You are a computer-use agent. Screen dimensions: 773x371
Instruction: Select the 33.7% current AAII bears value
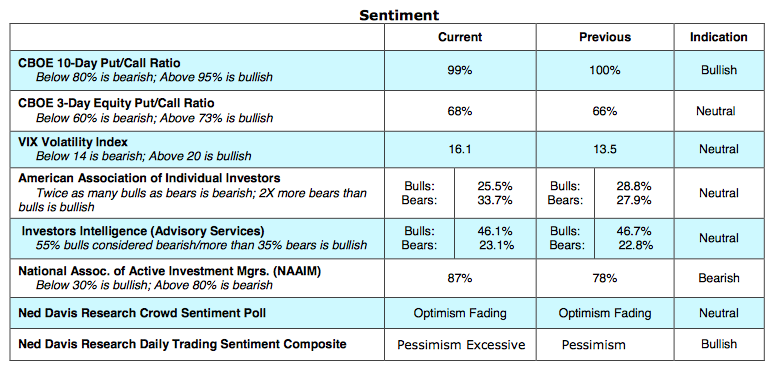[494, 201]
